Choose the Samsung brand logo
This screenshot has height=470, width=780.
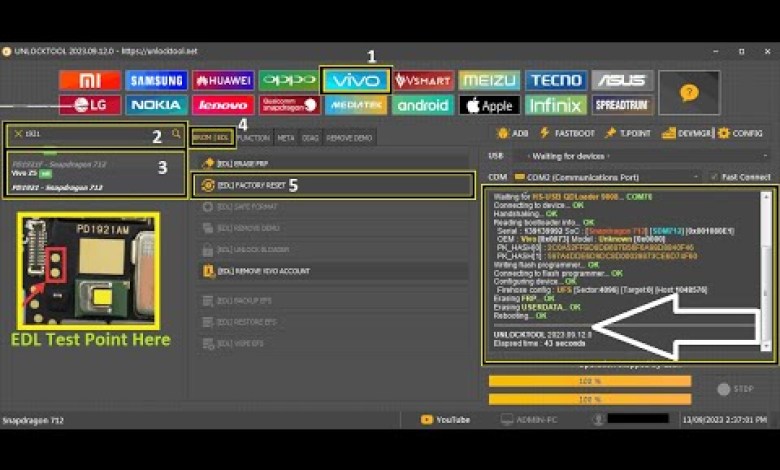point(157,80)
